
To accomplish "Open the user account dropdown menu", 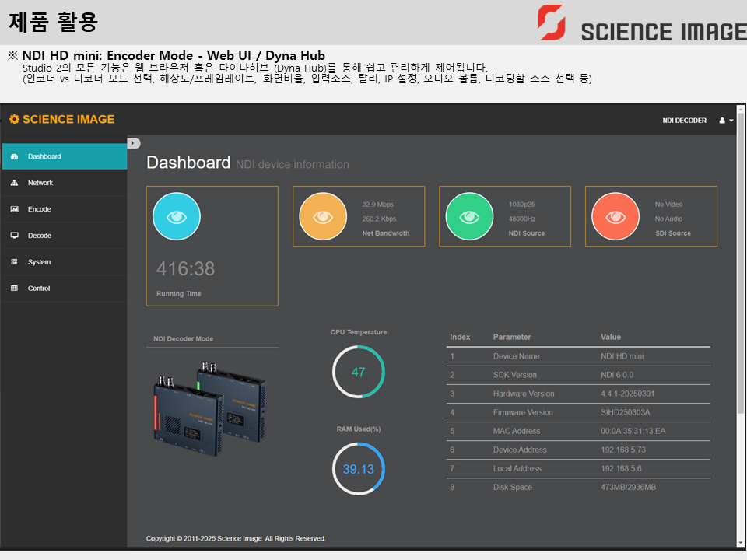I will [x=726, y=121].
